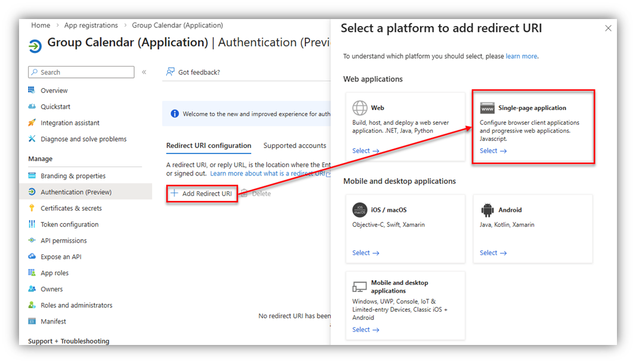Go to Home breadcrumb
Image resolution: width=636 pixels, height=364 pixels.
point(40,25)
